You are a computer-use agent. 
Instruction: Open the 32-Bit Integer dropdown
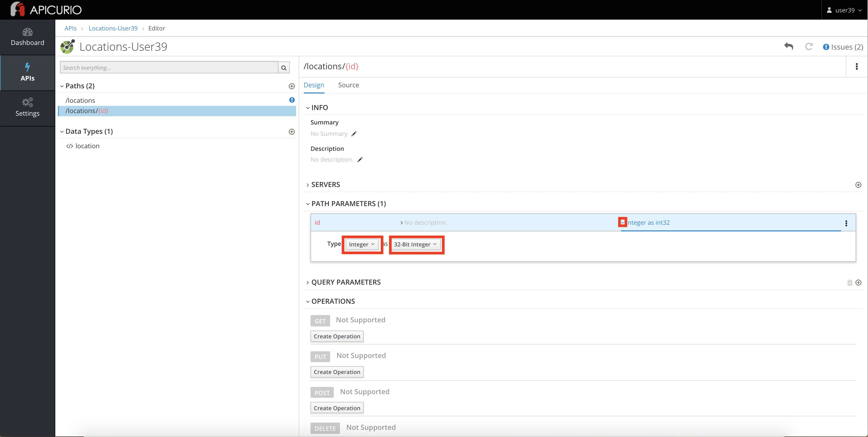(x=415, y=244)
